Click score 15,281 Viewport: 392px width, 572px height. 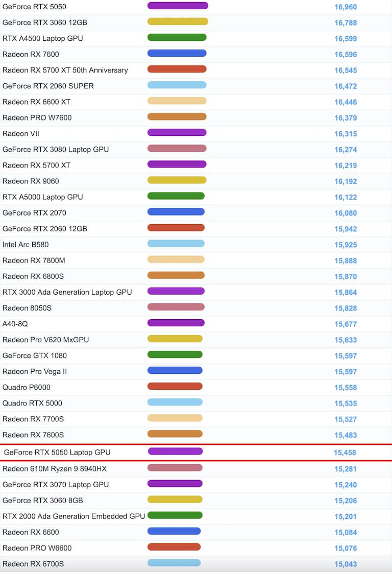tap(346, 469)
